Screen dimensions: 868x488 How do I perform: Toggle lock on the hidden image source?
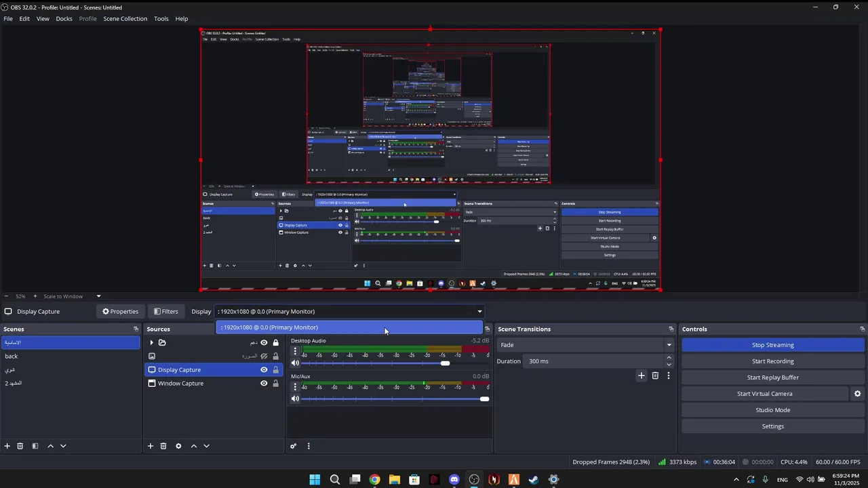[x=275, y=357]
